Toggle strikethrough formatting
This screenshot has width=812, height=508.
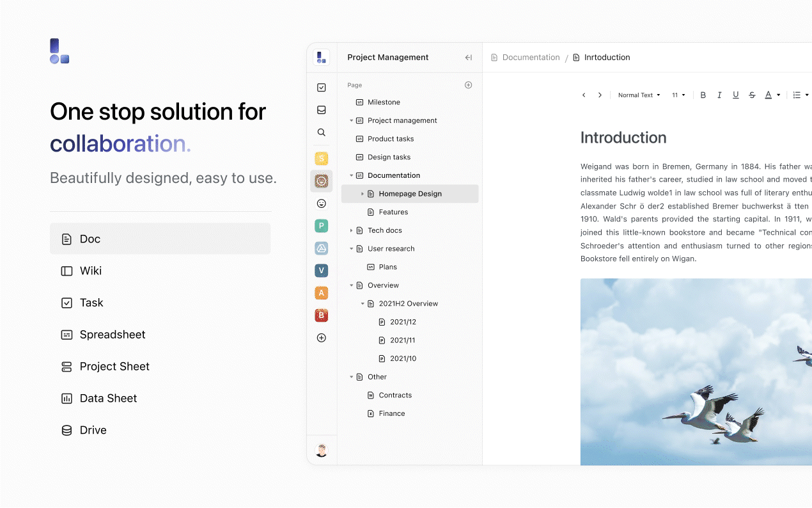click(x=752, y=95)
